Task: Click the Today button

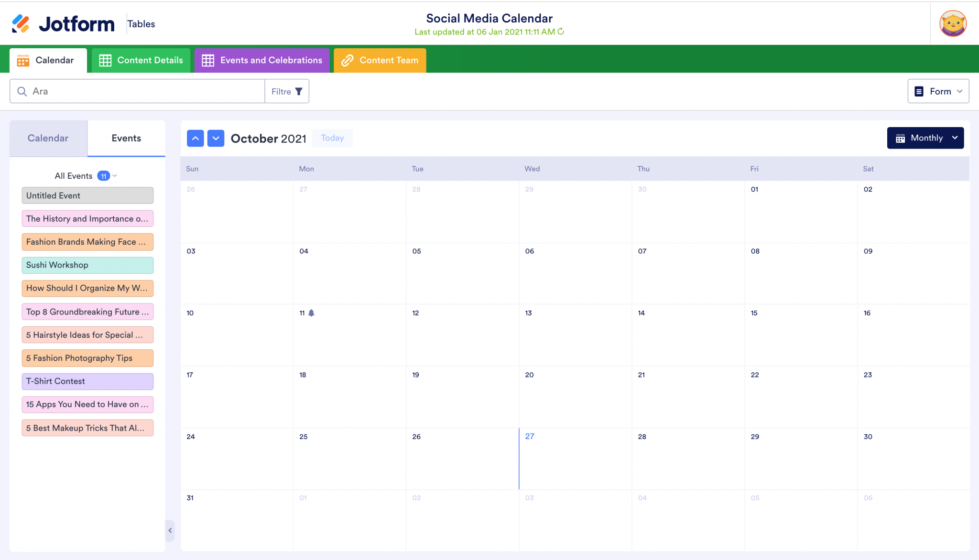Action: 332,138
